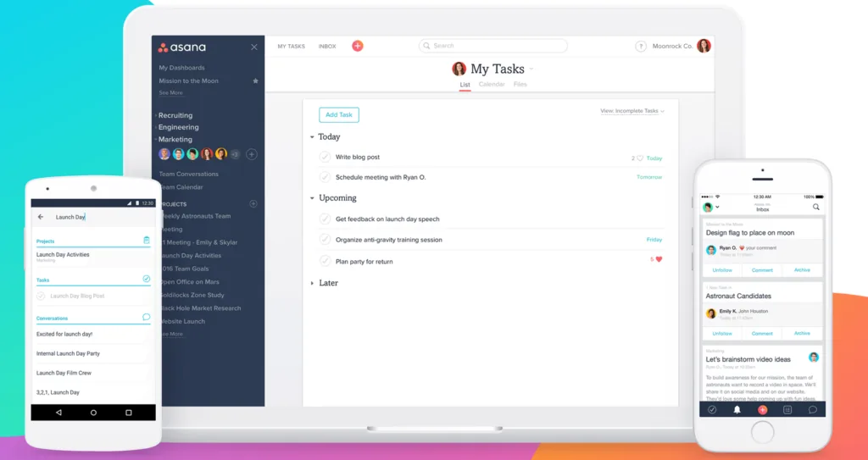Image resolution: width=868 pixels, height=460 pixels.
Task: Open the dropdown arrow beside My Tasks title
Action: tap(531, 69)
